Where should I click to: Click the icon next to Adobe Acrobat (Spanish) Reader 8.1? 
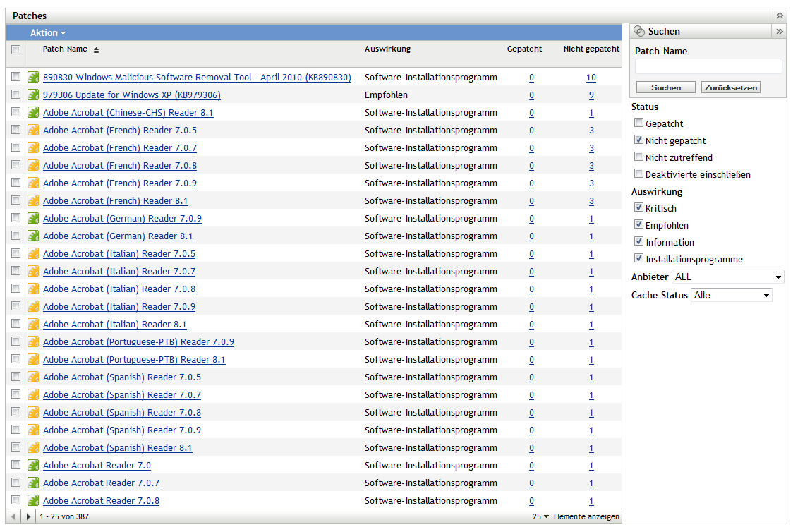(x=33, y=447)
